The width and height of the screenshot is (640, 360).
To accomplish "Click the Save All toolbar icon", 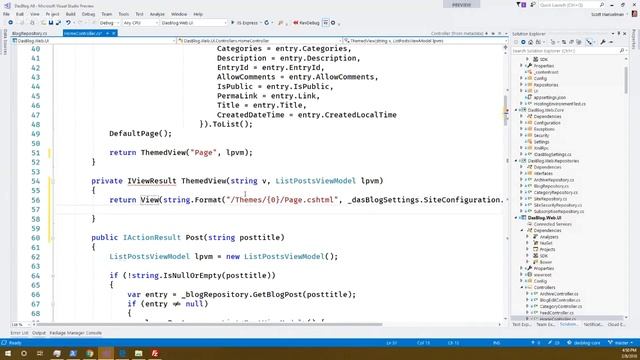I will pos(58,23).
